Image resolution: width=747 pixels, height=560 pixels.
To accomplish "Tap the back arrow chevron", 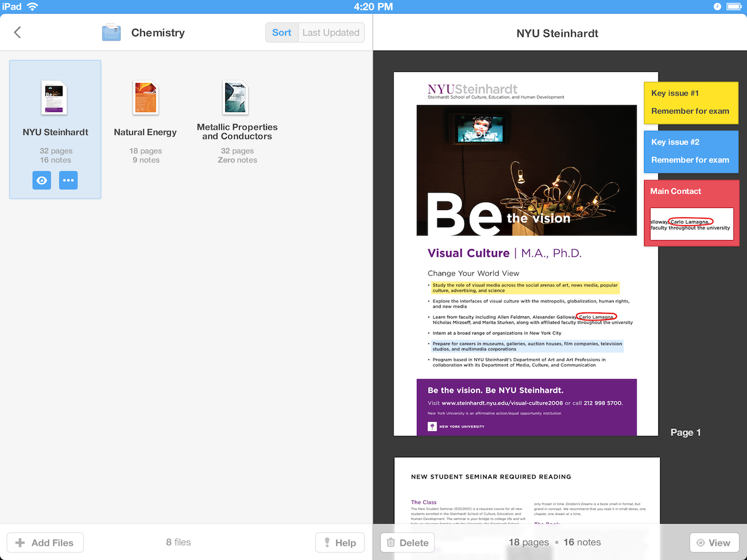I will [18, 33].
